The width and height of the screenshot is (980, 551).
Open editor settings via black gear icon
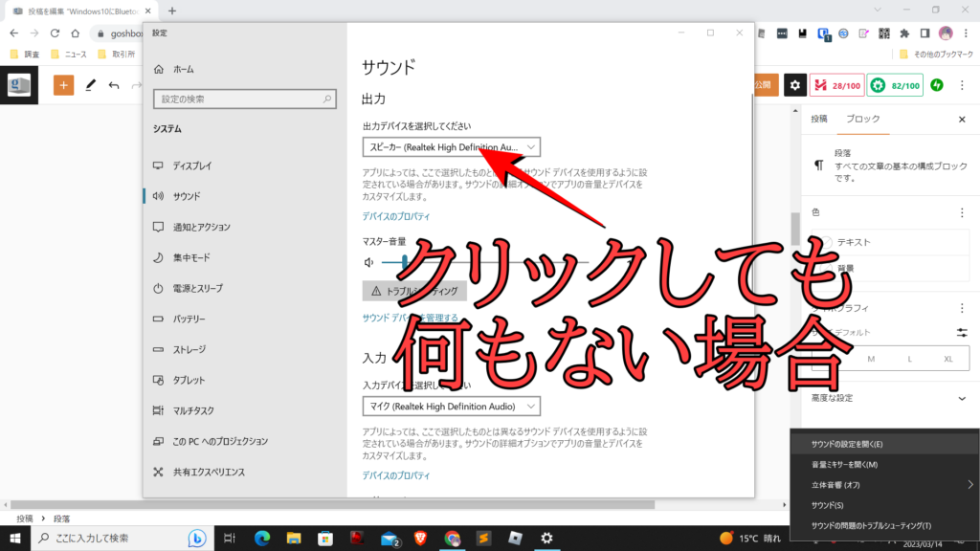[794, 85]
